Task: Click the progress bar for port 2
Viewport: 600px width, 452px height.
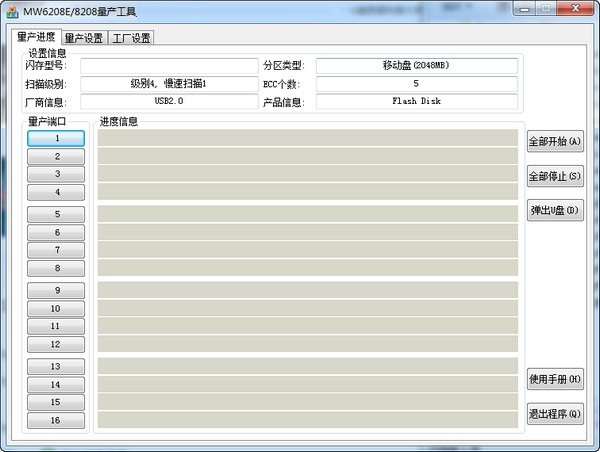Action: click(307, 156)
